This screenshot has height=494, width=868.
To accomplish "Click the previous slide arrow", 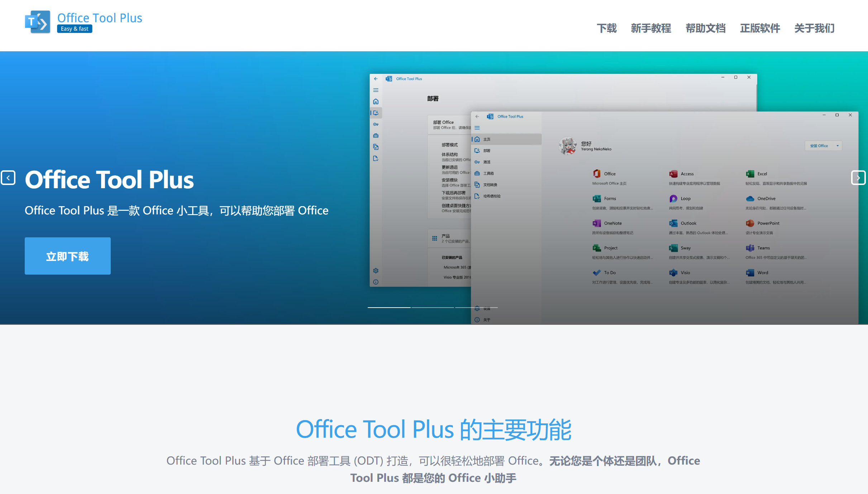I will [x=8, y=178].
